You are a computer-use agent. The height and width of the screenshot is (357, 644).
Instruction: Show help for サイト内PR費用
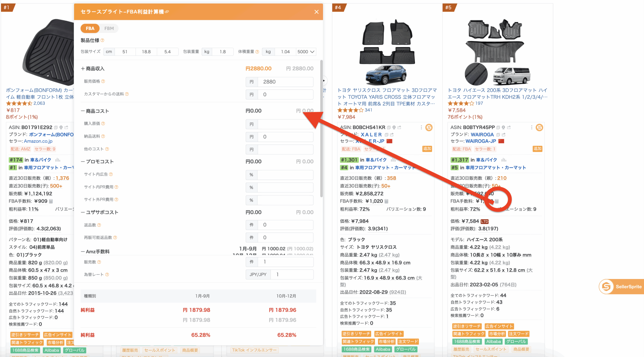click(116, 187)
